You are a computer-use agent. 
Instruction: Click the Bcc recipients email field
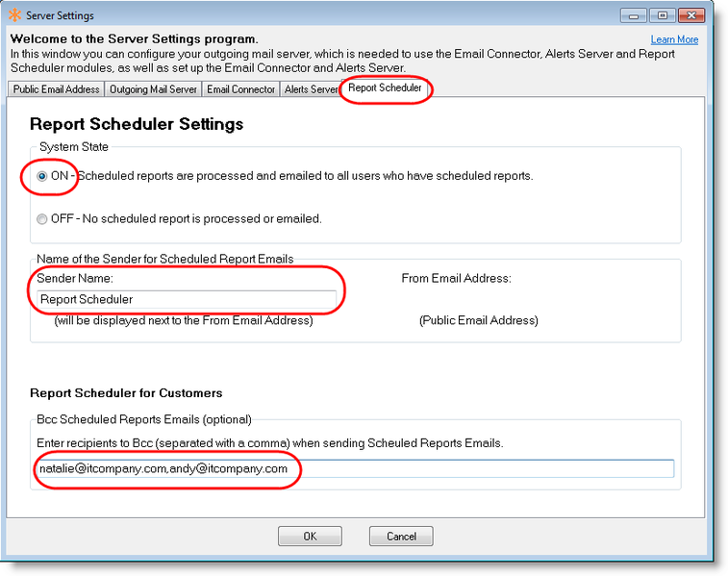coord(354,468)
